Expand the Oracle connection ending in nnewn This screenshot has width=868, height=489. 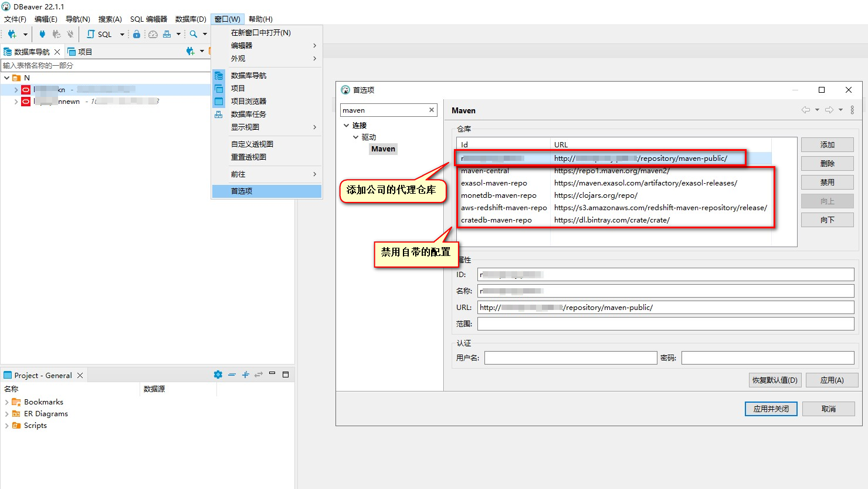click(16, 102)
